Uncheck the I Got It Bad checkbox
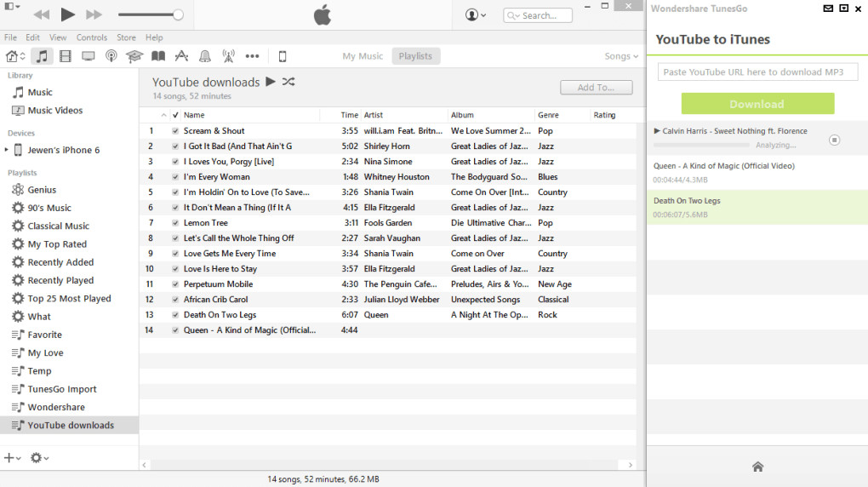 tap(175, 146)
